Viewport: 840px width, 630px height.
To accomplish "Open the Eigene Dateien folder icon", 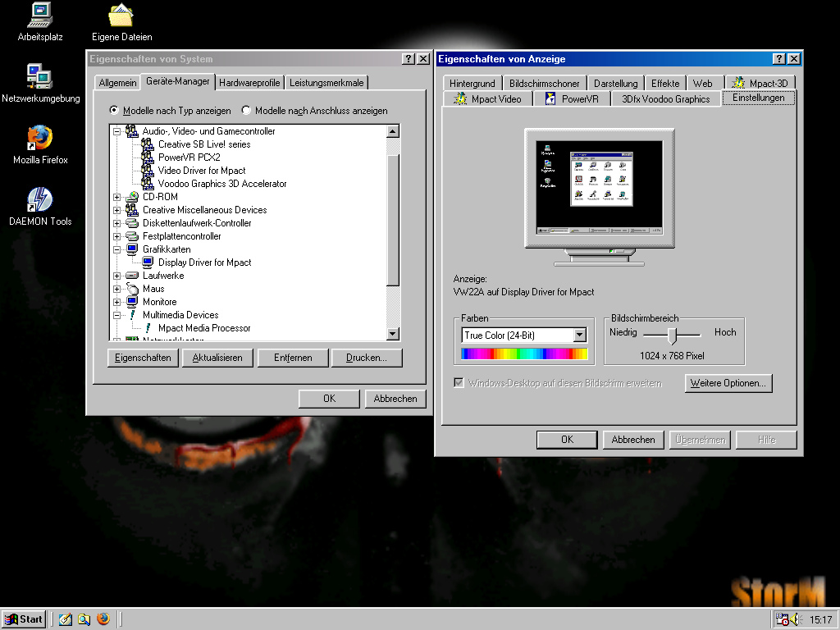I will [x=121, y=16].
